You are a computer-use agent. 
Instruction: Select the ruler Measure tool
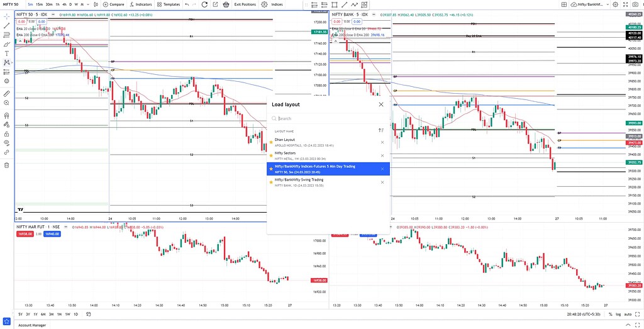(x=6, y=94)
